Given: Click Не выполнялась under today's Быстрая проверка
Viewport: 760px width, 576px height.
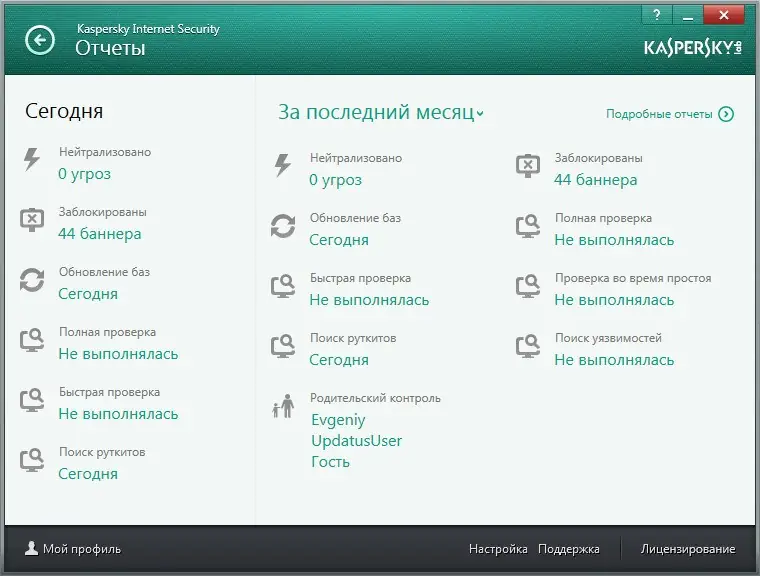Looking at the screenshot, I should (x=118, y=414).
